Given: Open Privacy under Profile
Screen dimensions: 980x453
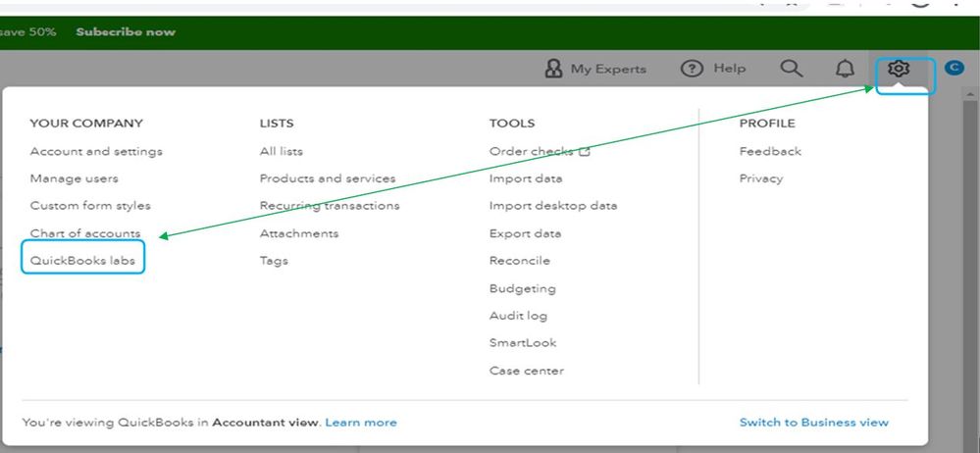Looking at the screenshot, I should (x=760, y=178).
